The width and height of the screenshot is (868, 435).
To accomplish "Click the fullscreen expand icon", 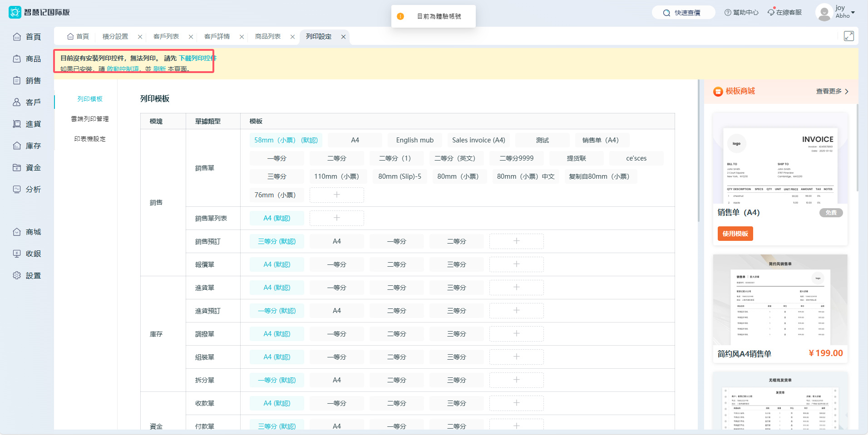I will (x=848, y=36).
